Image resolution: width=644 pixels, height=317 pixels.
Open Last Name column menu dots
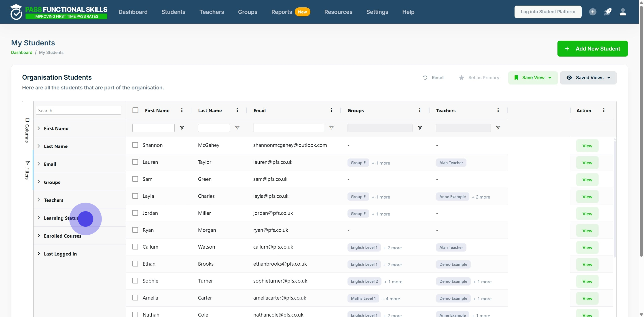pyautogui.click(x=237, y=110)
